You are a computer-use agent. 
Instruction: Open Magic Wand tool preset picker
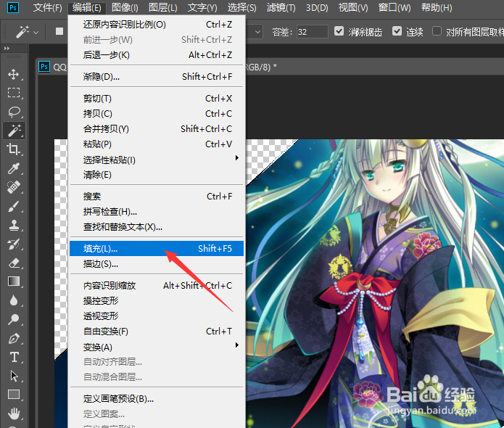click(x=26, y=32)
